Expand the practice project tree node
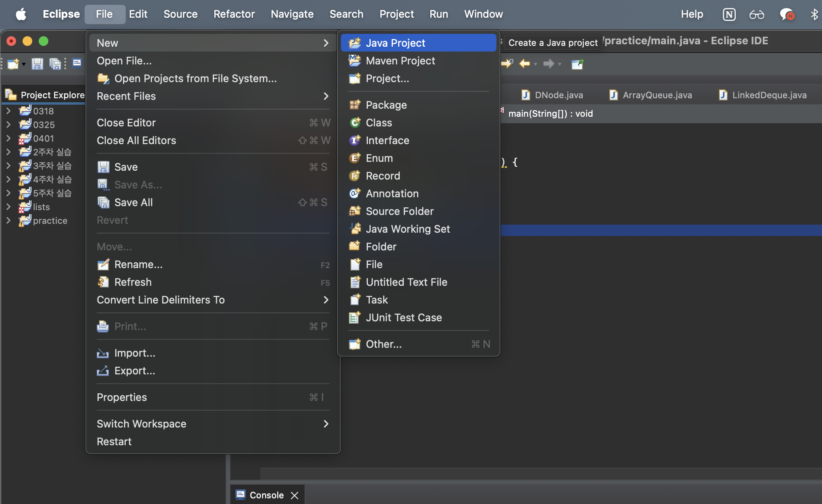 [8, 221]
